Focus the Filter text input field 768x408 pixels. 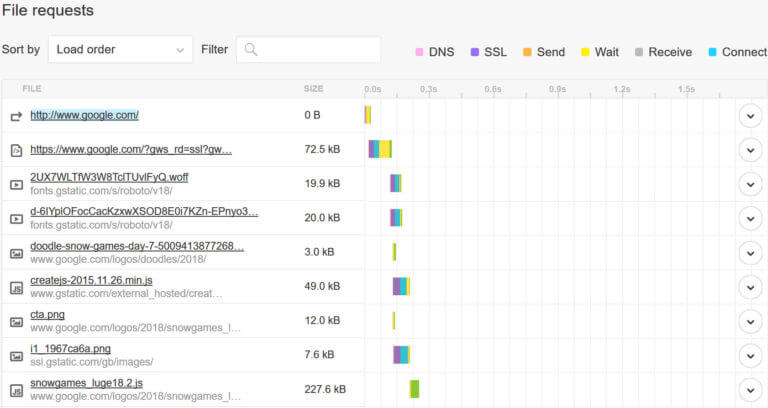pos(309,49)
